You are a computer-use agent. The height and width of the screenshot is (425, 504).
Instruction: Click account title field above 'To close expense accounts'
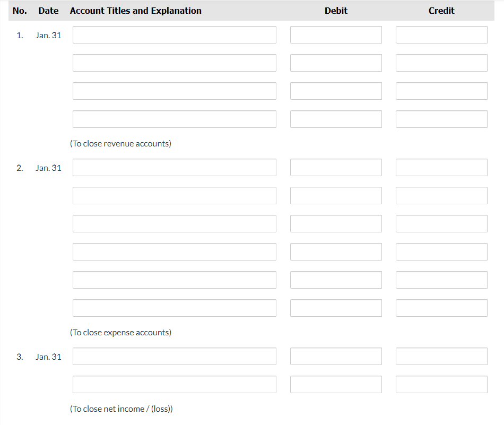174,308
